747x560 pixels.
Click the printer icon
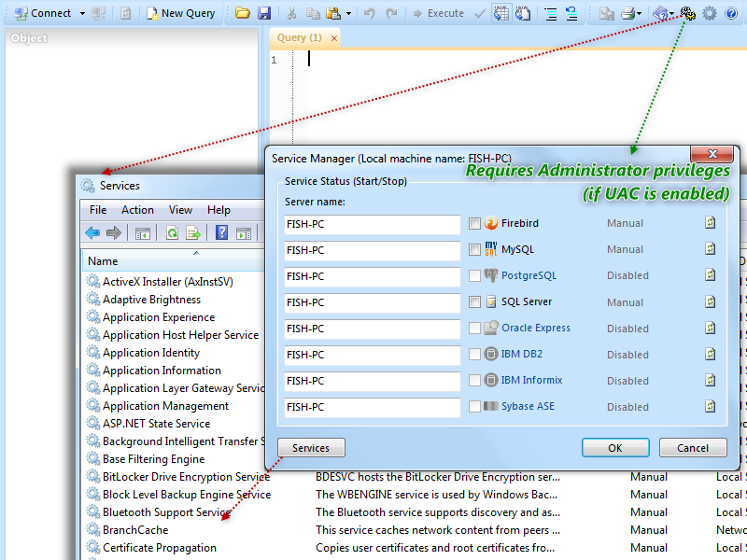pos(628,13)
